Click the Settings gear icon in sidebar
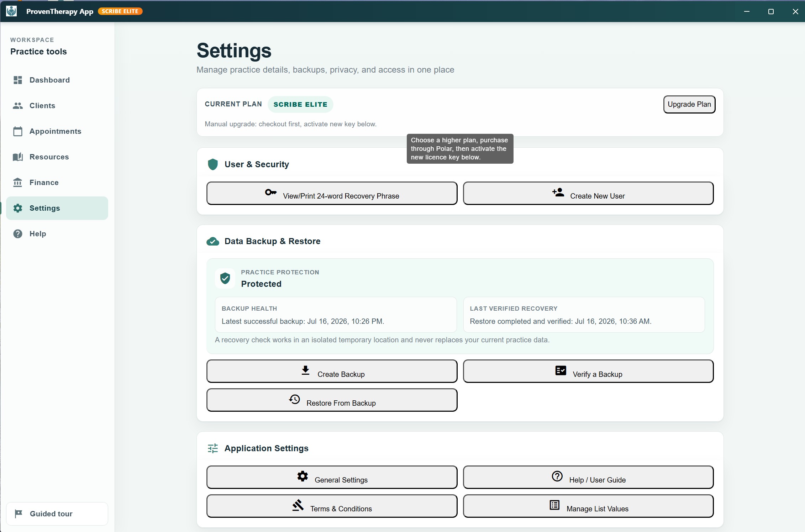 (x=18, y=208)
